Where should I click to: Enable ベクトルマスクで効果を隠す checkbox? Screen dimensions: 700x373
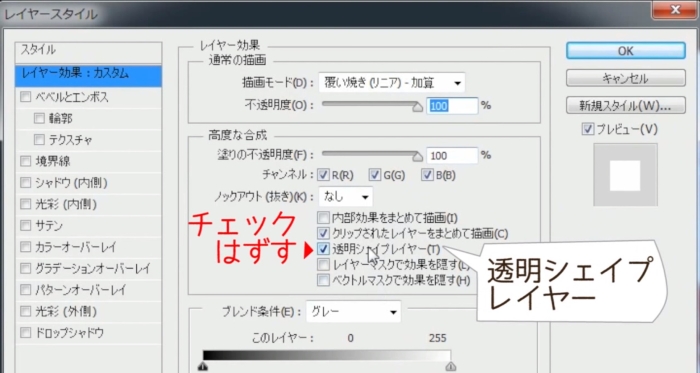tap(323, 280)
